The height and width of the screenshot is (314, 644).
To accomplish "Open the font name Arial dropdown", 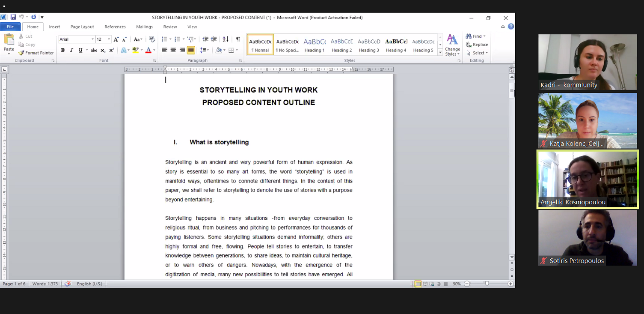I will [92, 39].
